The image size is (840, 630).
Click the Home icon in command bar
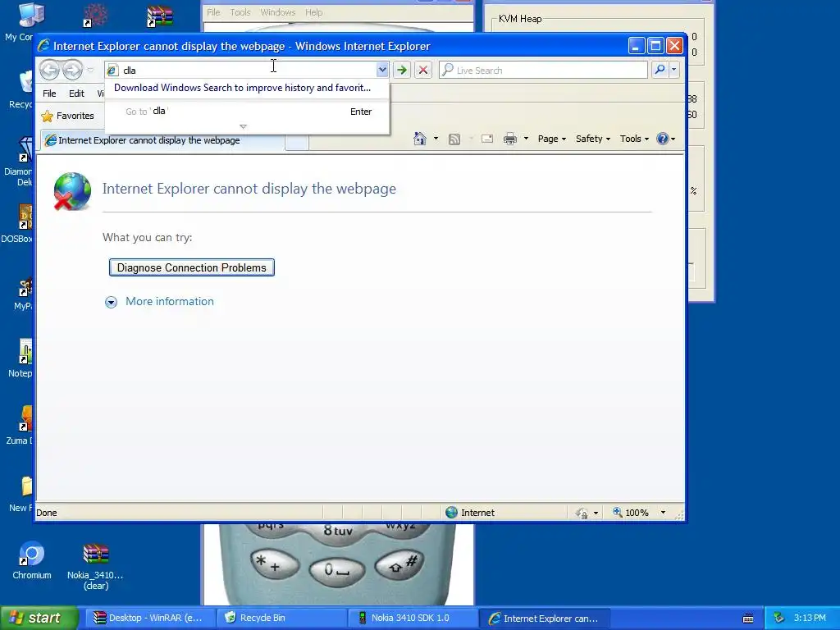(x=419, y=139)
